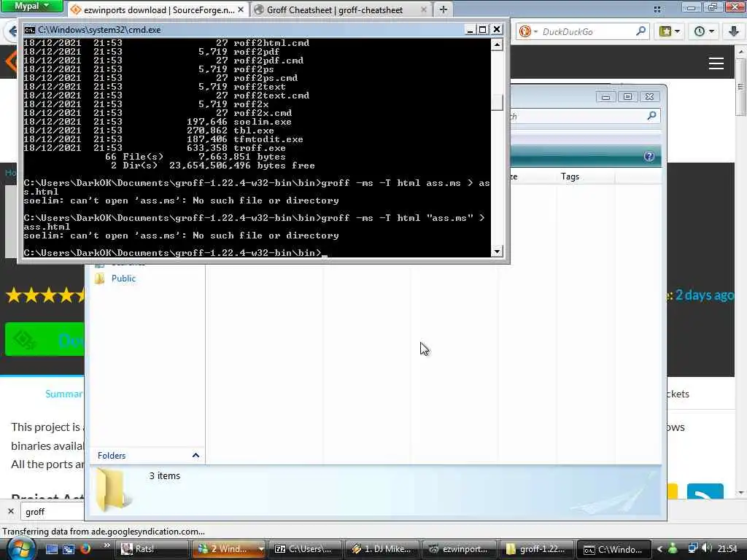
Task: Click the network tray icon
Action: [693, 549]
